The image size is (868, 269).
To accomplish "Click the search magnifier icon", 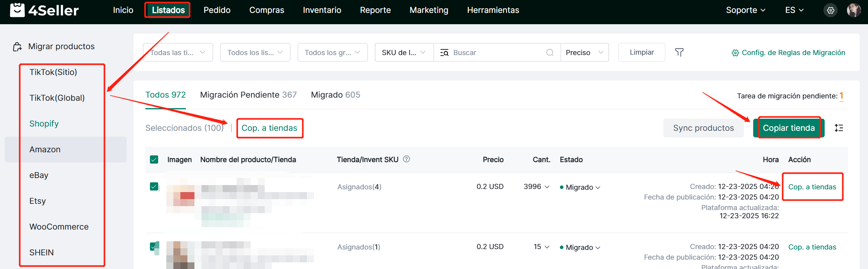I will coord(550,52).
